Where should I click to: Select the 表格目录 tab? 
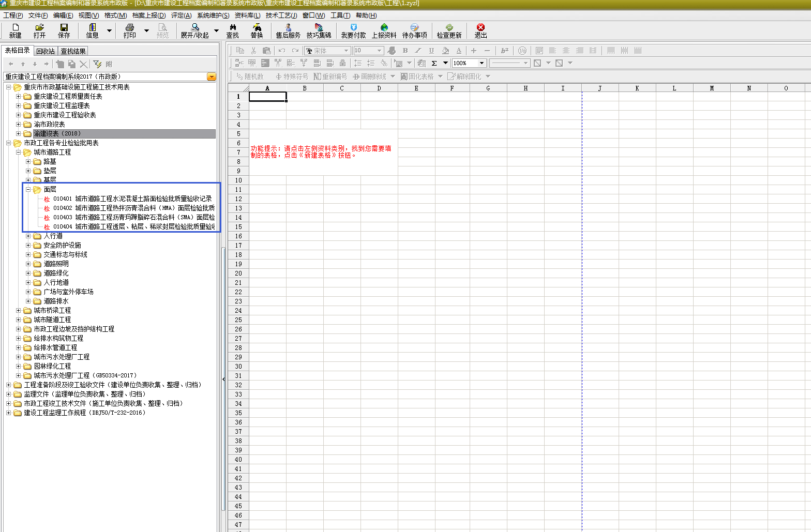[x=18, y=50]
